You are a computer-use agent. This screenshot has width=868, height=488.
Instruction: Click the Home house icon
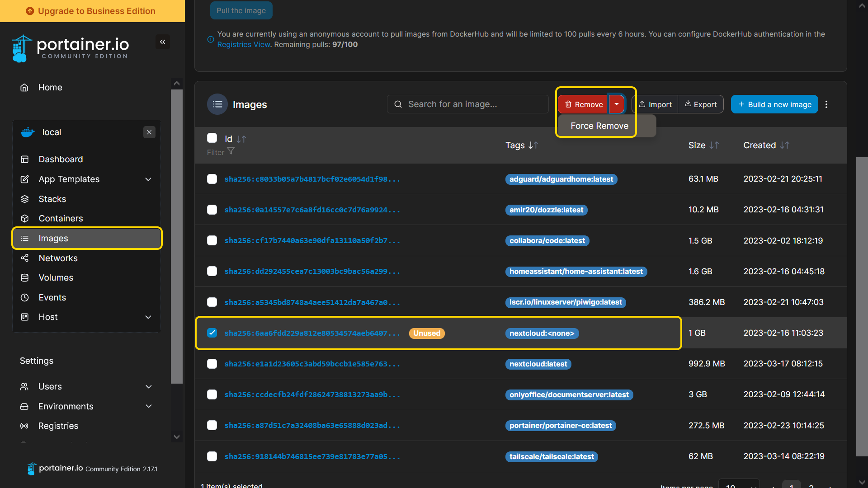click(24, 88)
